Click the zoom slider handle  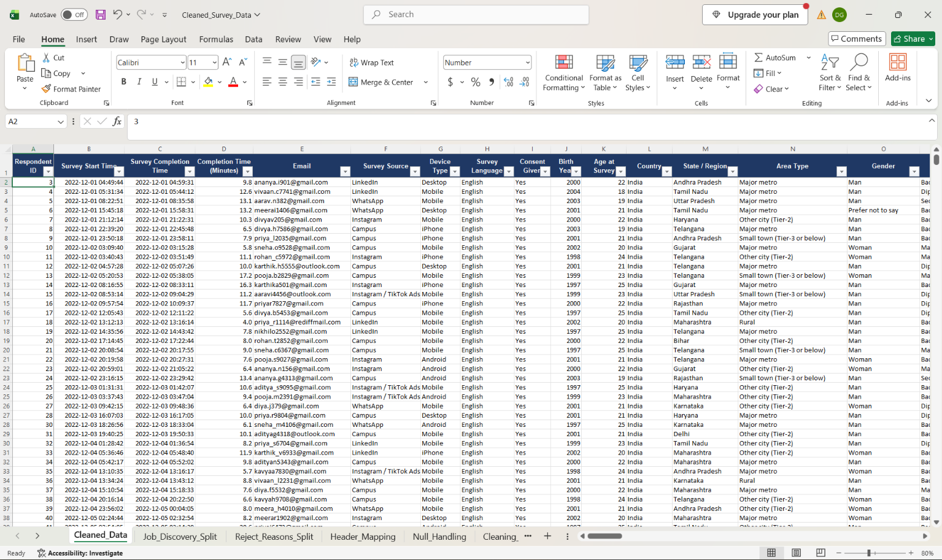point(869,553)
